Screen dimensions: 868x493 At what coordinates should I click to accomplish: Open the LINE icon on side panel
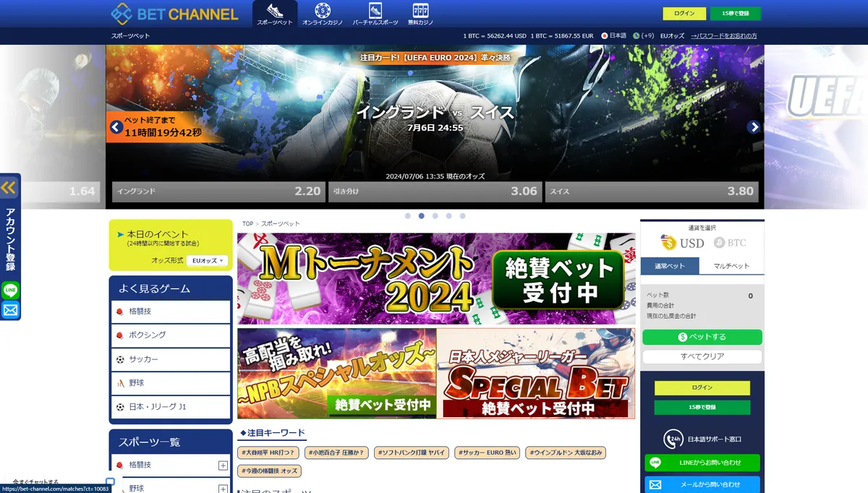[x=10, y=291]
